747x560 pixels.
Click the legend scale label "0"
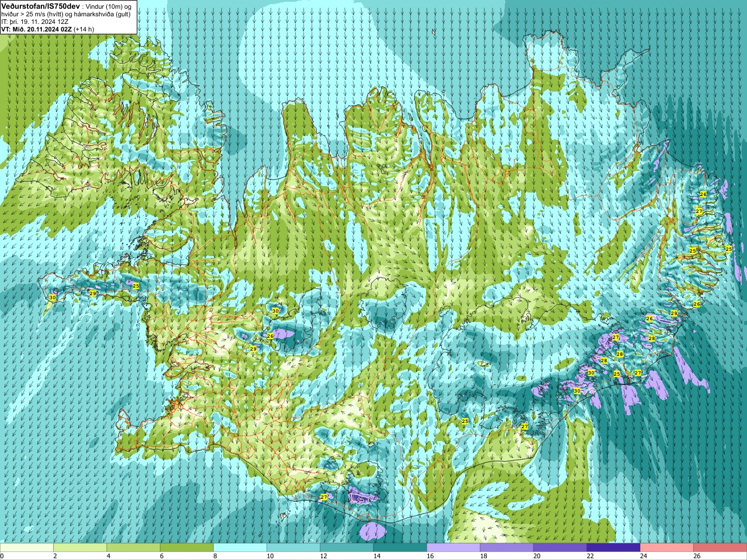click(x=2, y=556)
